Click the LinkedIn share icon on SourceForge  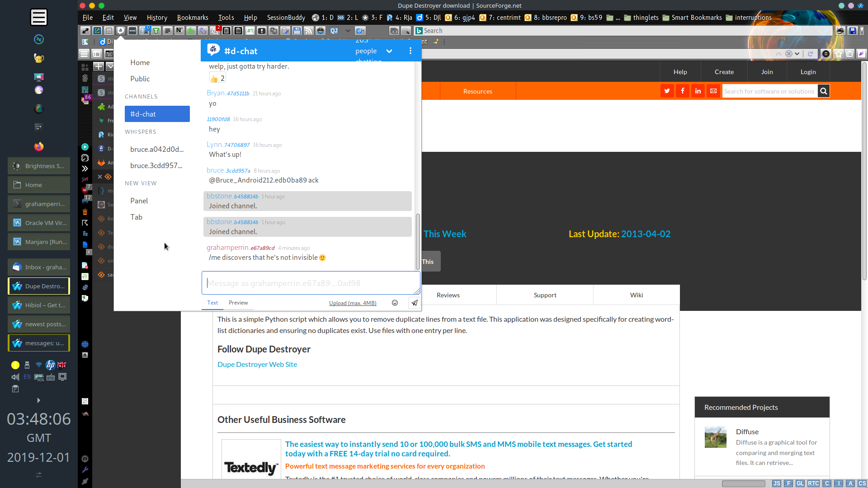click(x=698, y=91)
